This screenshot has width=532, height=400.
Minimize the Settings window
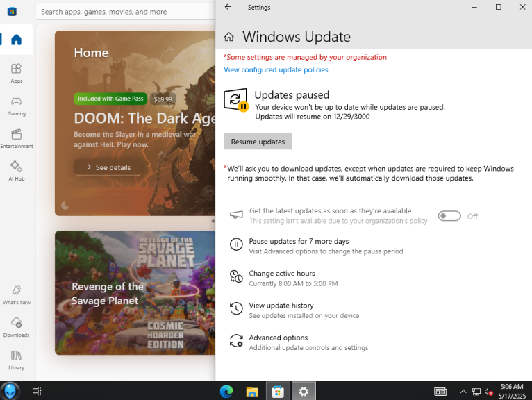(474, 7)
